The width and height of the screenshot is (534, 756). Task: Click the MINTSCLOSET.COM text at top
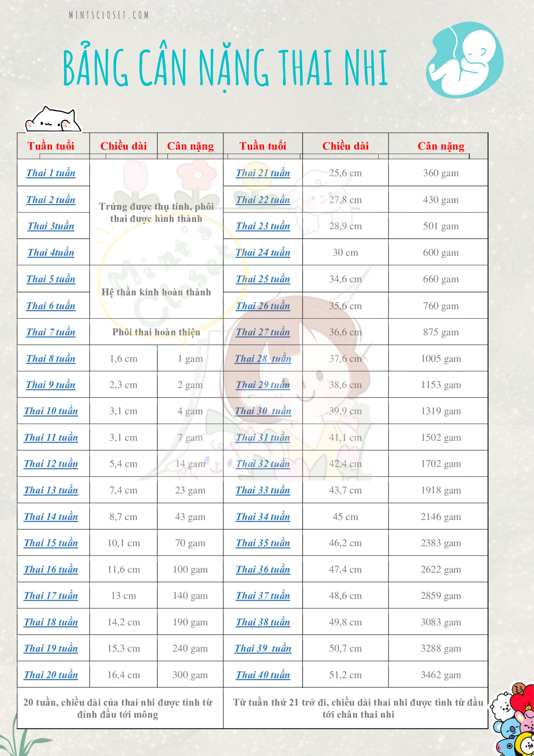pyautogui.click(x=109, y=15)
